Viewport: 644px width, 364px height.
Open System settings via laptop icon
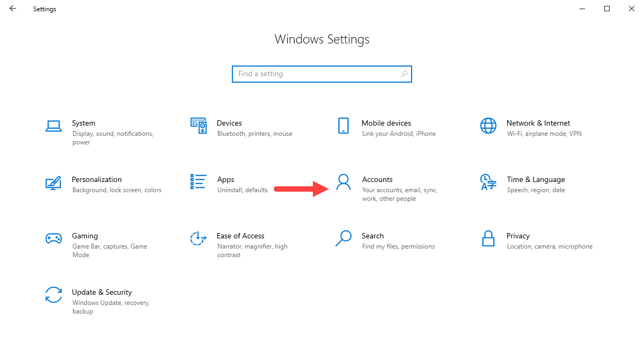tap(54, 126)
